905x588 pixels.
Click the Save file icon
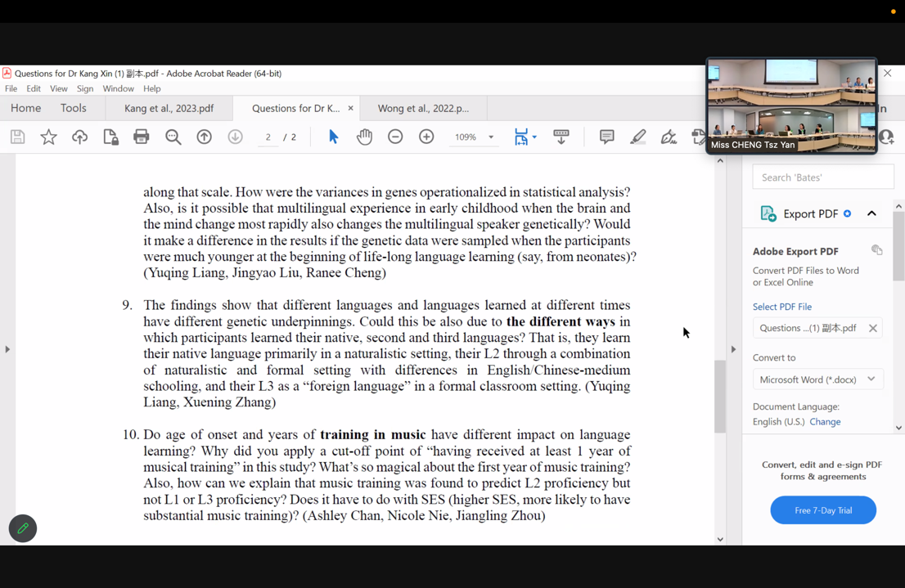(17, 137)
